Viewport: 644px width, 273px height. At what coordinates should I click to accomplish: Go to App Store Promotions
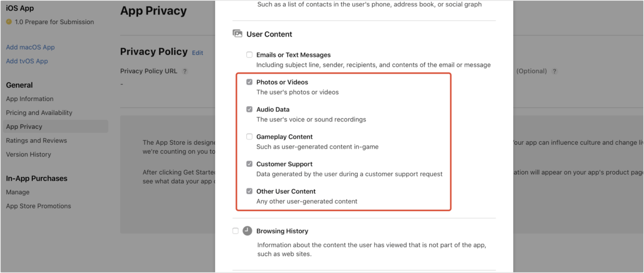pos(38,206)
